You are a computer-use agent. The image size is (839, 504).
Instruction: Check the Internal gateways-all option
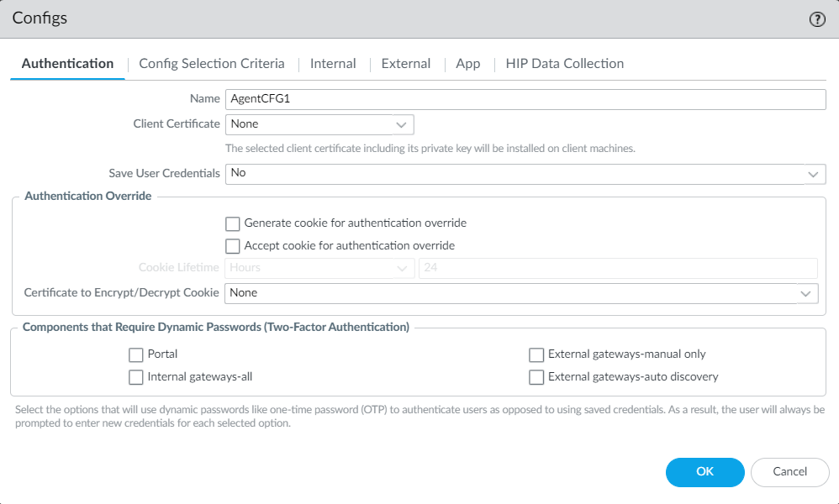[x=136, y=377]
